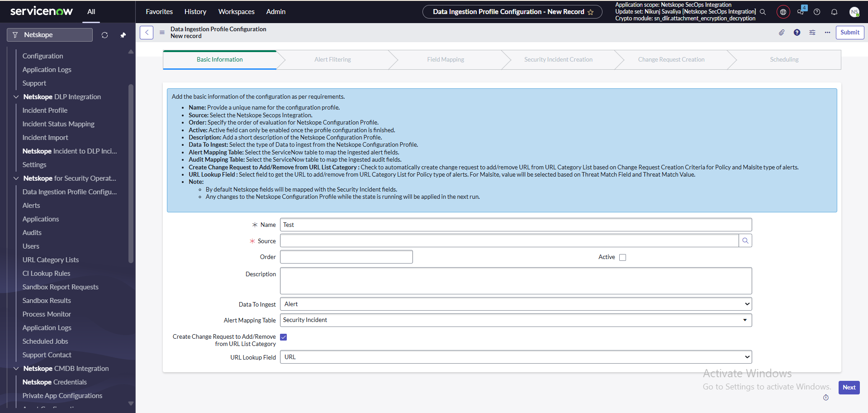The image size is (868, 413).
Task: Click the Netskope navigator filter box
Action: [x=50, y=35]
